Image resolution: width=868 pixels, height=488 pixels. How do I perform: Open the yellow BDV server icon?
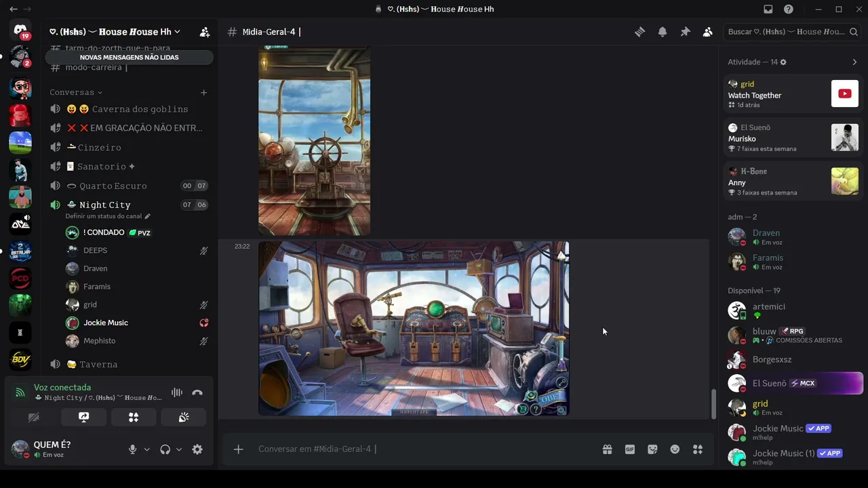(x=20, y=359)
